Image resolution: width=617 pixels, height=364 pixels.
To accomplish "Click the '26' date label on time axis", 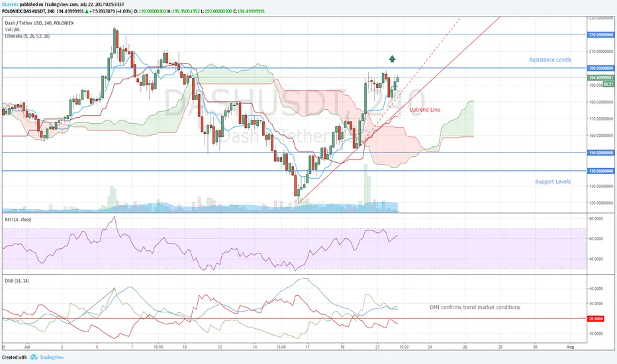I will coord(465,347).
